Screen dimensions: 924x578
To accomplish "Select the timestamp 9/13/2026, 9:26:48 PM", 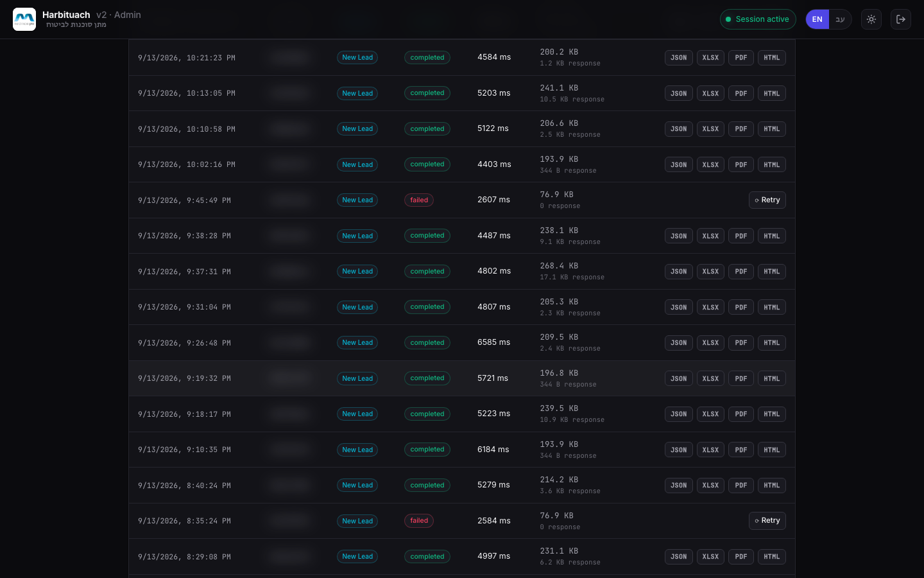I will point(184,343).
